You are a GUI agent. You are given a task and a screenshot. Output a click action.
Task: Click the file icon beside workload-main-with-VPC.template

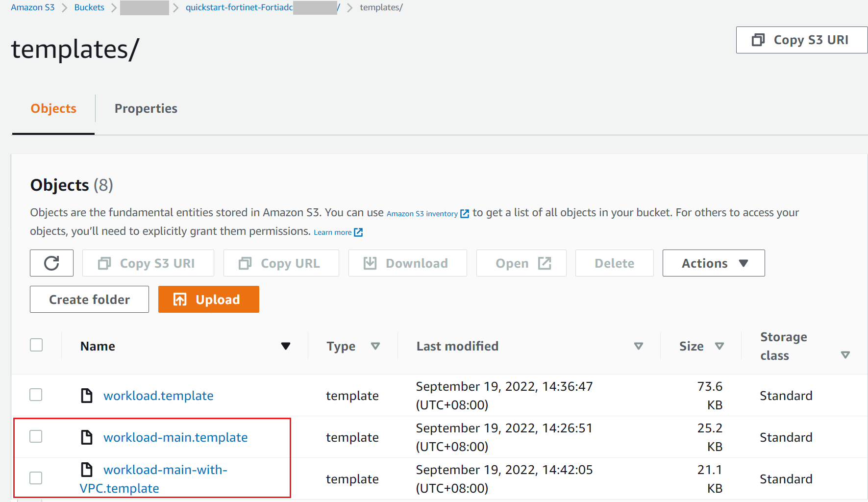87,470
